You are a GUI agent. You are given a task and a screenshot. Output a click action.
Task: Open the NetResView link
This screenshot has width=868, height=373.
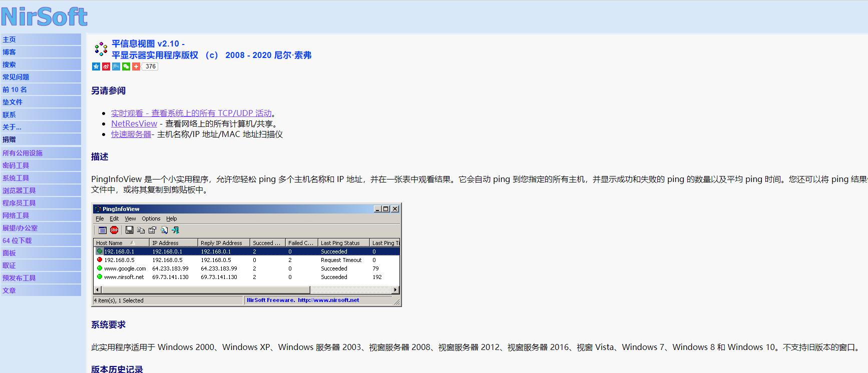[134, 123]
